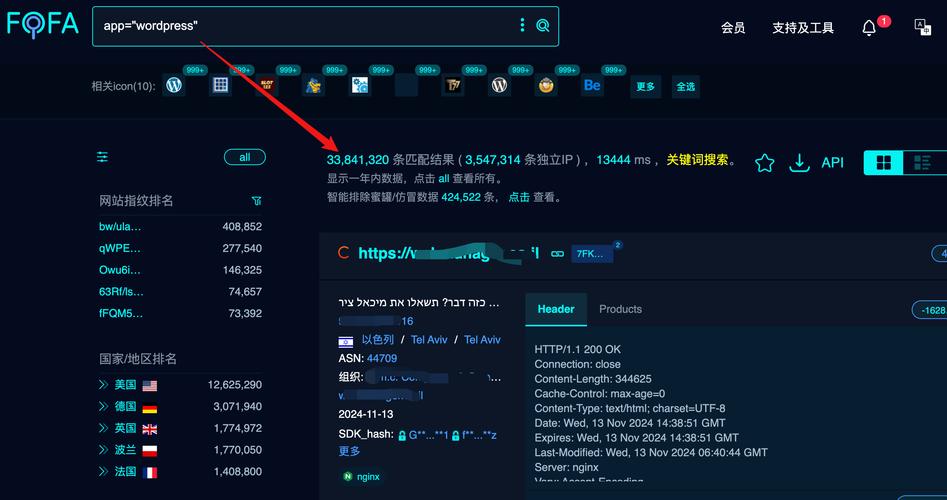Click the 全选 select-all button
Viewport: 947px width, 500px height.
685,86
